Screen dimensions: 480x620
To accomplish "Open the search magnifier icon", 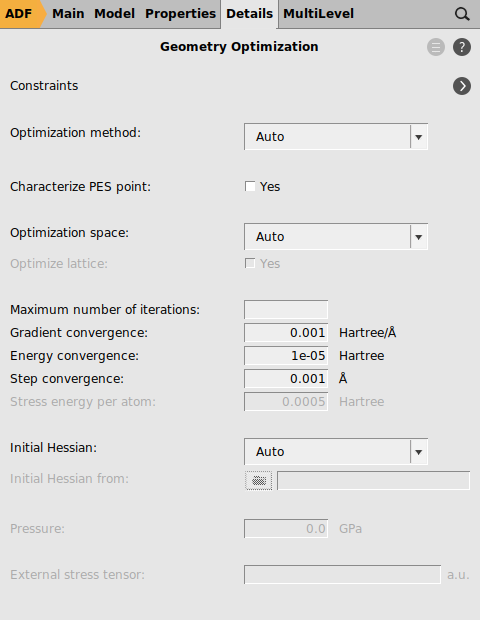I will coord(462,14).
